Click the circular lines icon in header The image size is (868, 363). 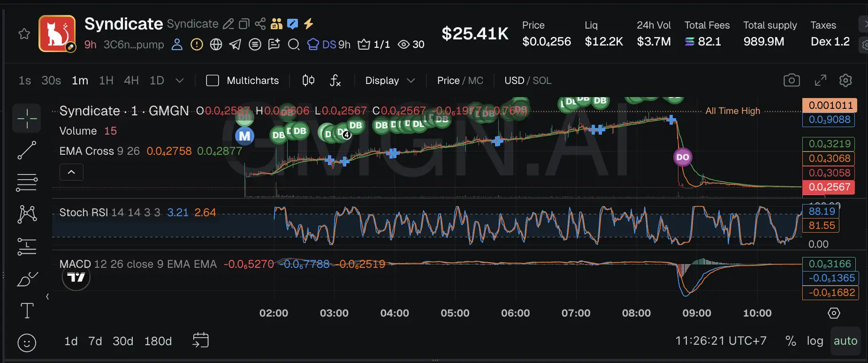coord(255,45)
